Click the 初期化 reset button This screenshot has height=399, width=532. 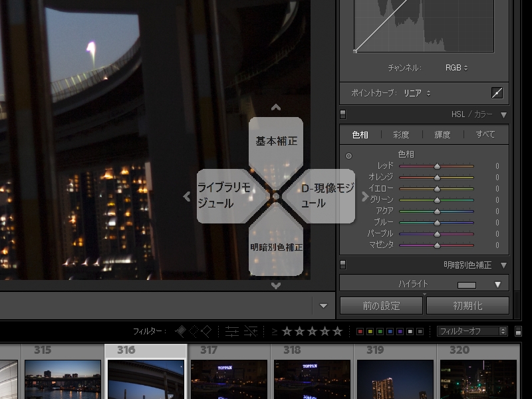pyautogui.click(x=468, y=306)
